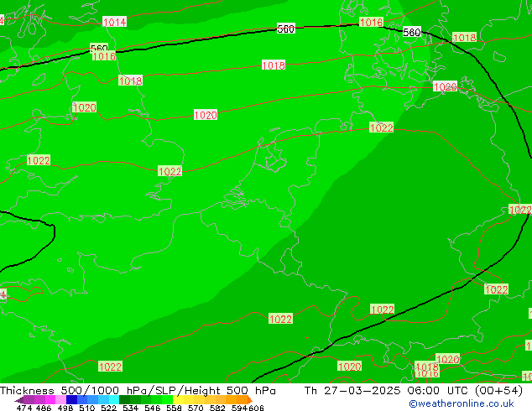
Task: Click the 546 value on the legend scale
Action: tap(152, 408)
